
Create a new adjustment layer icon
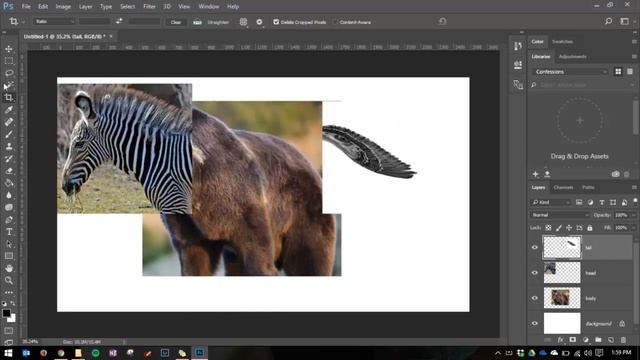click(x=586, y=340)
